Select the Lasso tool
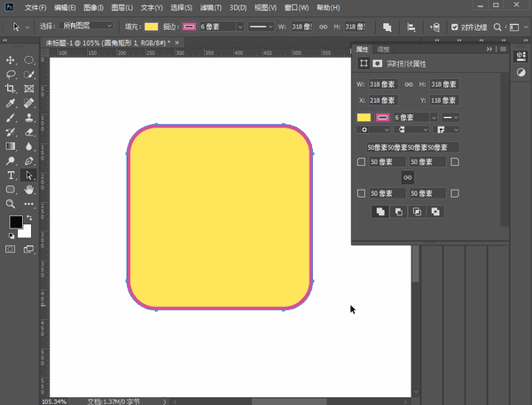Image resolution: width=532 pixels, height=405 pixels. pyautogui.click(x=10, y=74)
